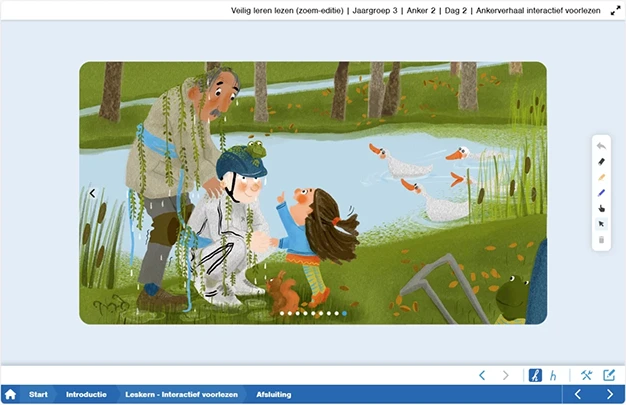Select the blue pen tool
The height and width of the screenshot is (405, 626).
coord(601,193)
